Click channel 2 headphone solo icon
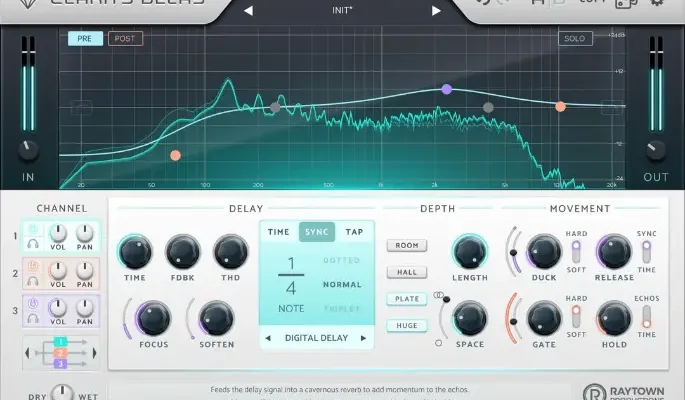 (x=33, y=279)
